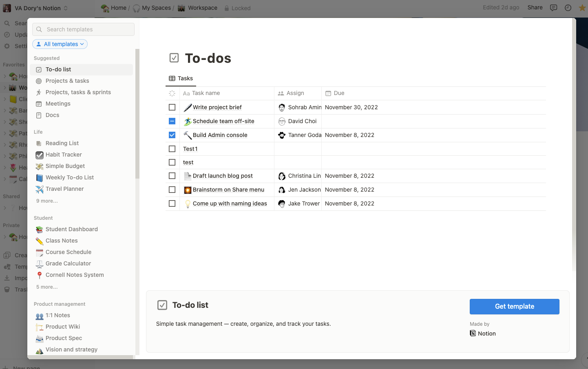Viewport: 588px width, 369px height.
Task: Open Draft launch blog post task
Action: pos(223,176)
